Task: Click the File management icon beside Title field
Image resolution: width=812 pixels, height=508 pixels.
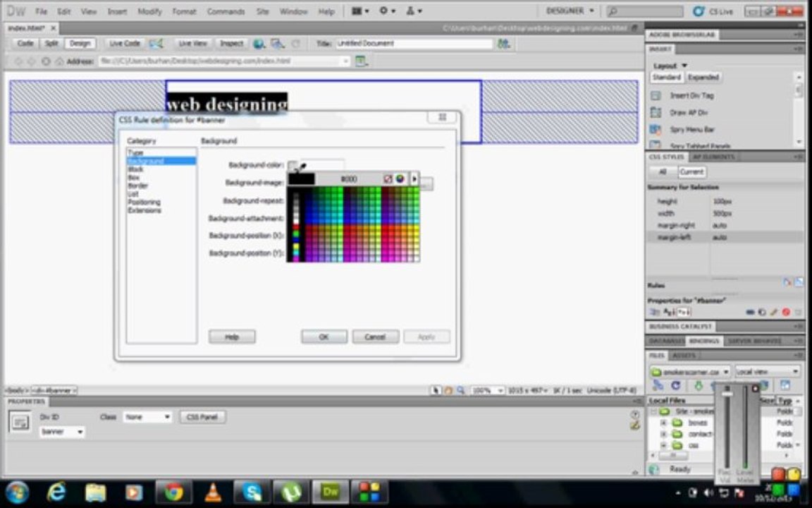Action: click(x=503, y=44)
